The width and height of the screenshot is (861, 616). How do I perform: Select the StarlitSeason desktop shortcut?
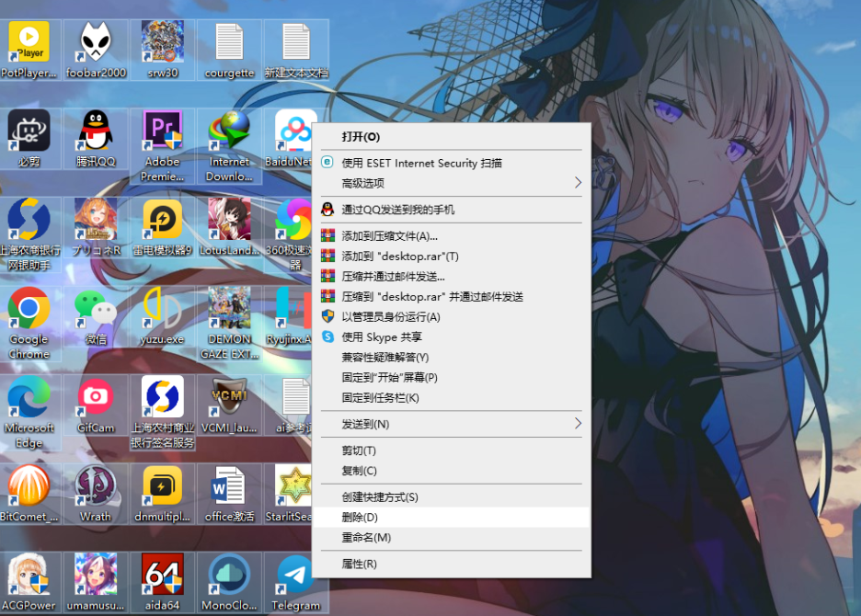288,494
